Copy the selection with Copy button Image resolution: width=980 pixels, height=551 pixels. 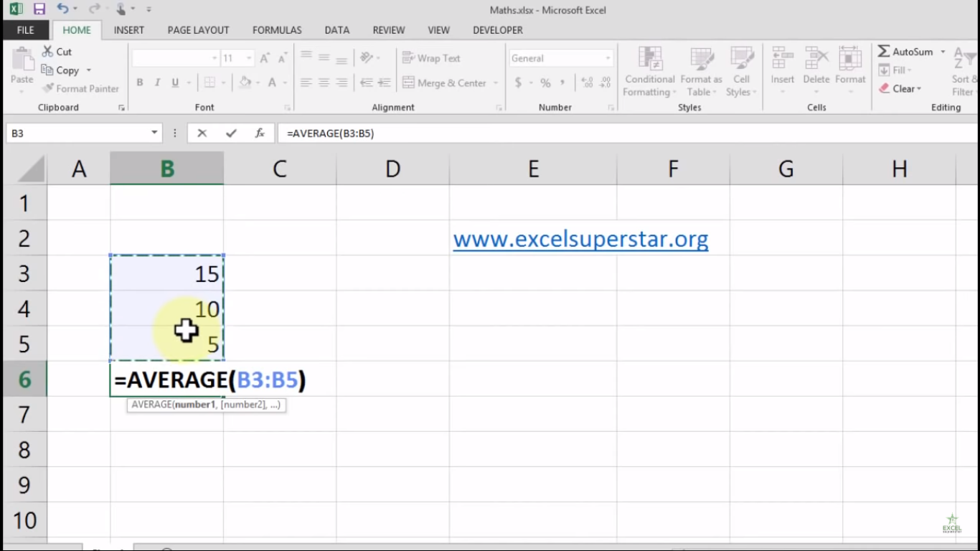(60, 70)
